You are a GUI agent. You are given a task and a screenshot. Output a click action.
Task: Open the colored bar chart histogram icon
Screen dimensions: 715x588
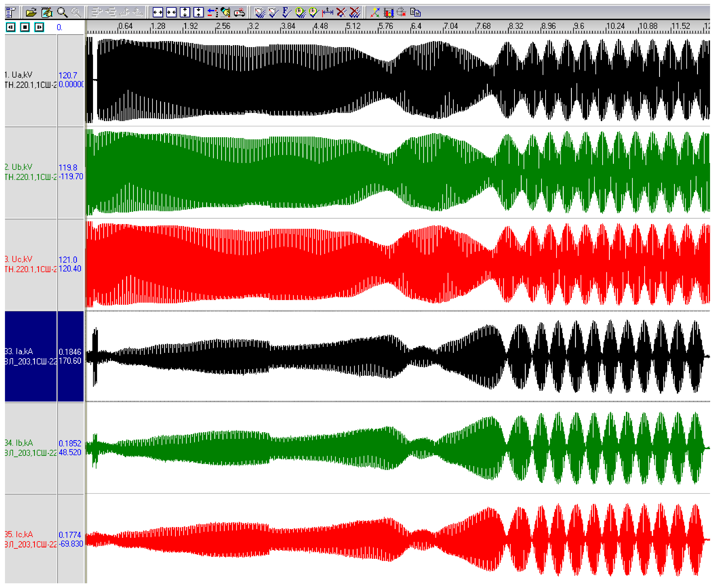tap(388, 13)
